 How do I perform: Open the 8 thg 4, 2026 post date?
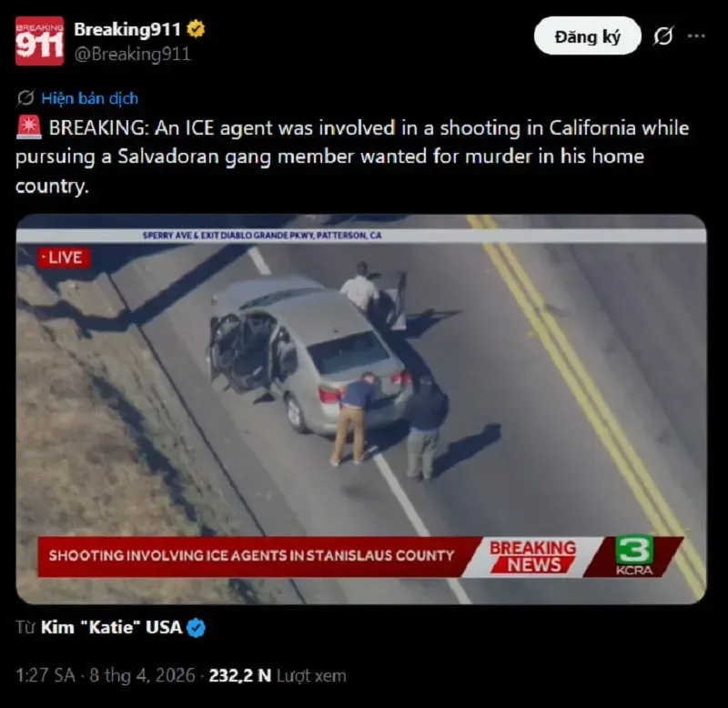(x=142, y=675)
